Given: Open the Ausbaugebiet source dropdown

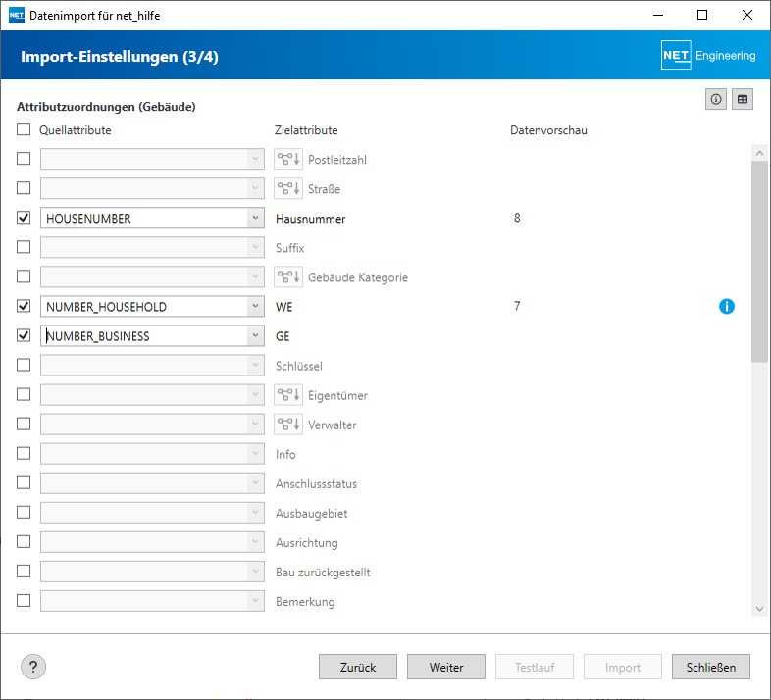Looking at the screenshot, I should 255,513.
